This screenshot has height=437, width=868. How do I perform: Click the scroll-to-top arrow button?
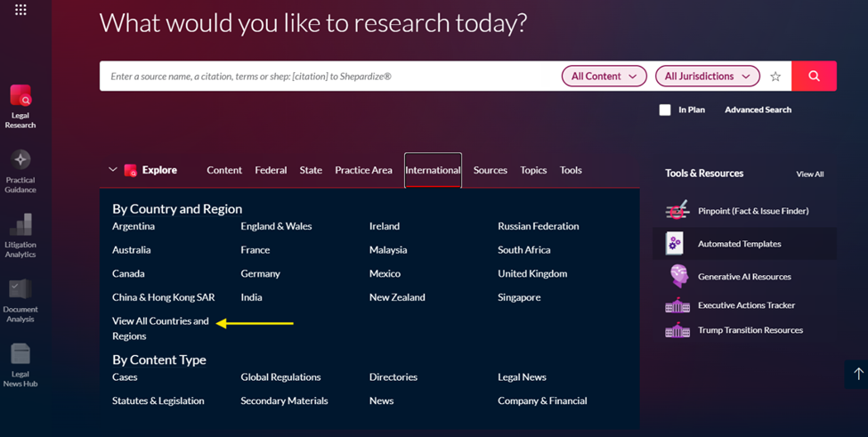click(x=858, y=374)
